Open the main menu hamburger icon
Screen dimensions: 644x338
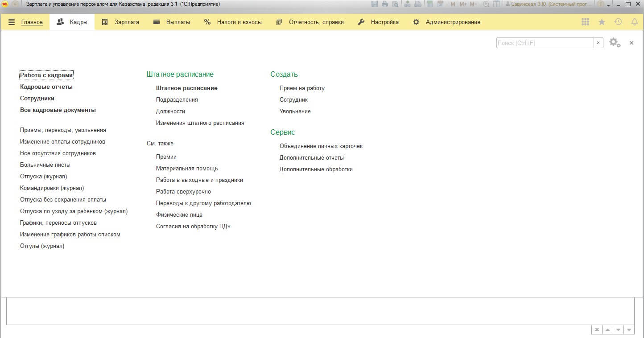click(12, 22)
